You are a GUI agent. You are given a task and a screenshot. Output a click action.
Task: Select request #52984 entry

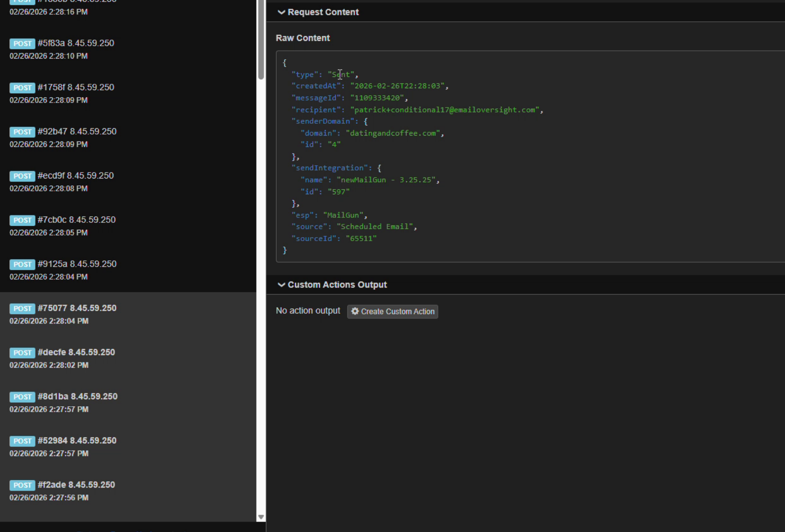(x=128, y=447)
